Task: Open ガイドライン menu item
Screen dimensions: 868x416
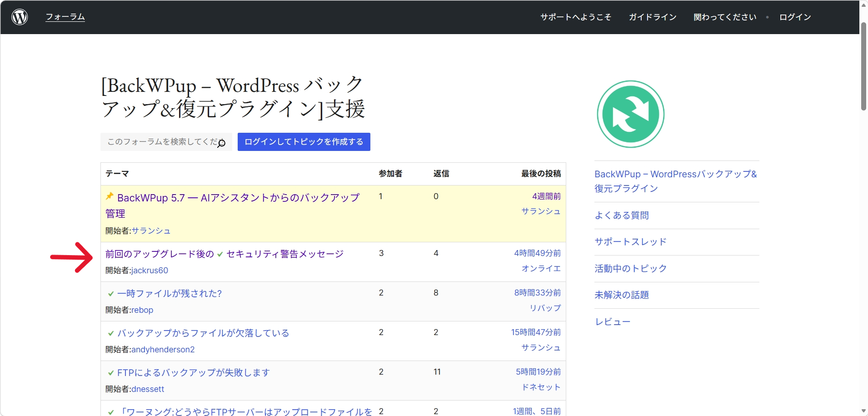Action: pyautogui.click(x=653, y=17)
